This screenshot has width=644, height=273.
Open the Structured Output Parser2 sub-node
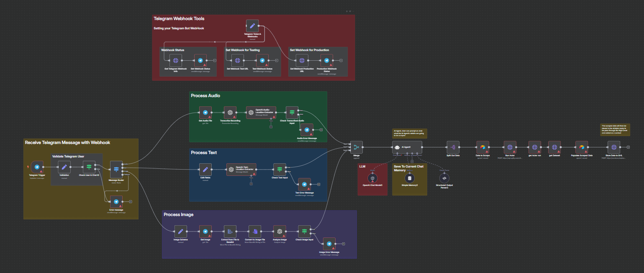444,178
